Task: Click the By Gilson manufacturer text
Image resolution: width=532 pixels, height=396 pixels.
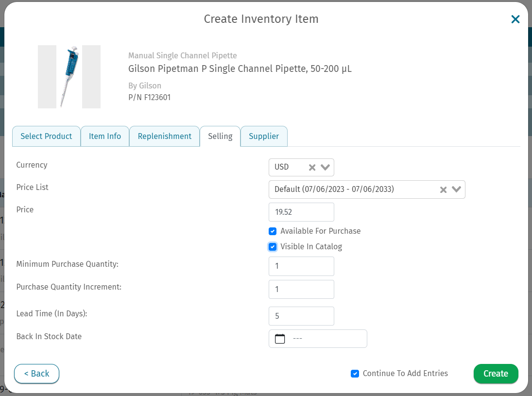Action: coord(145,86)
